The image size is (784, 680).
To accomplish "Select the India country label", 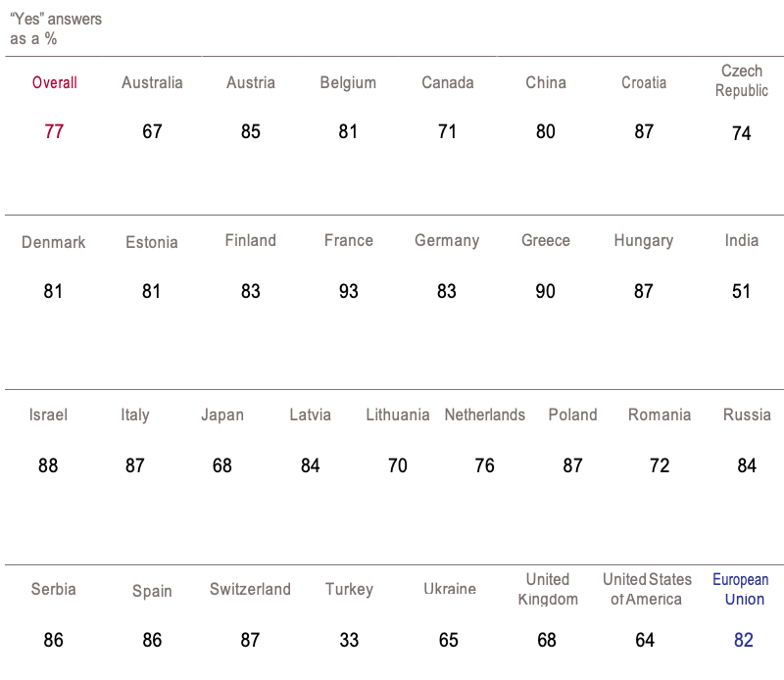I will [x=742, y=241].
